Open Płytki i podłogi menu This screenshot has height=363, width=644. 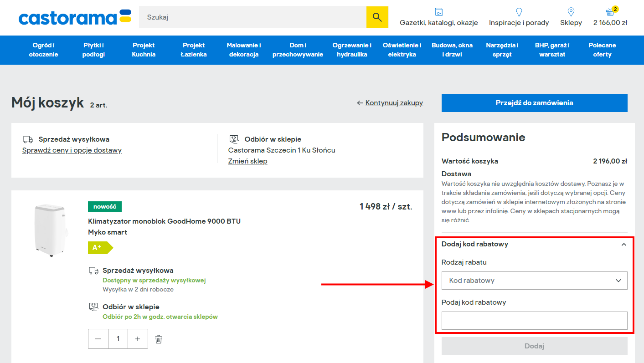tap(94, 50)
